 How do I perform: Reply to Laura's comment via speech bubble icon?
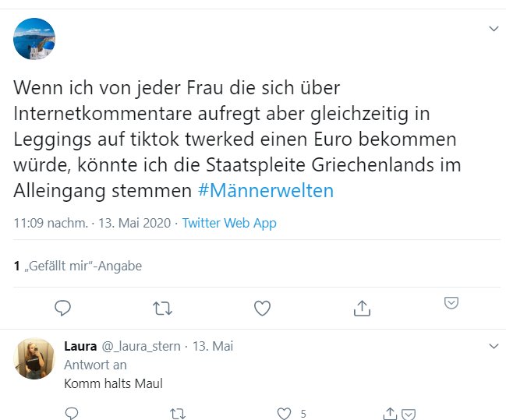71,413
